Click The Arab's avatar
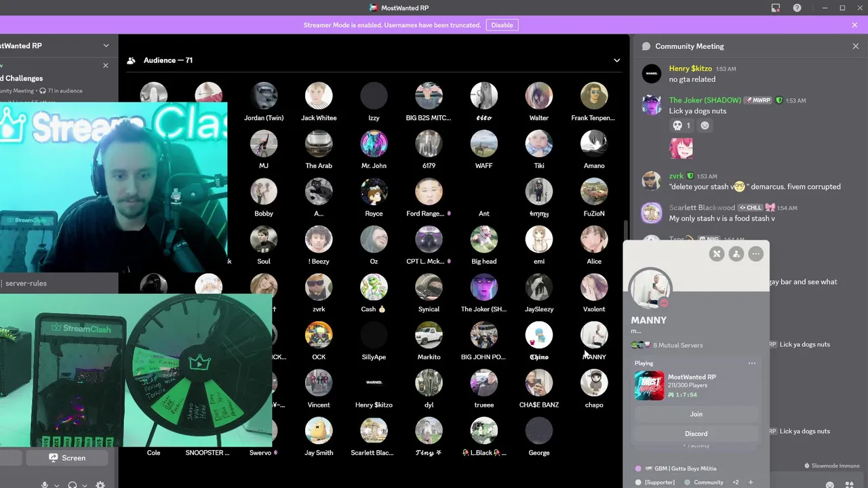868x488 pixels. click(319, 144)
